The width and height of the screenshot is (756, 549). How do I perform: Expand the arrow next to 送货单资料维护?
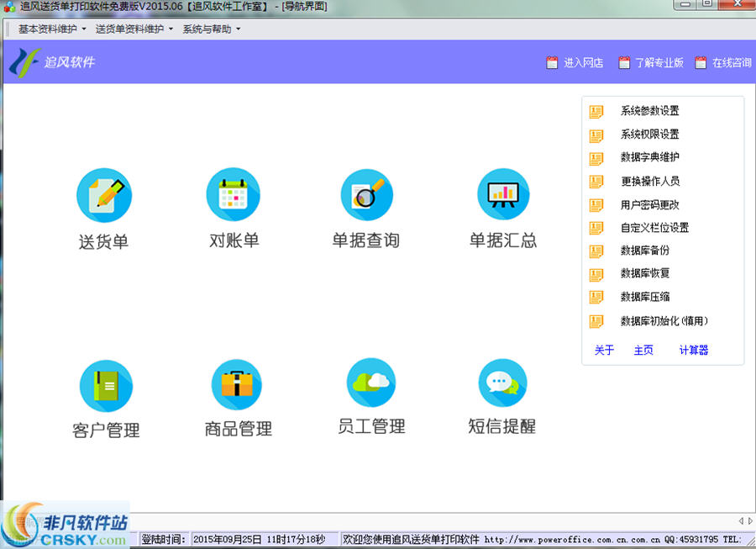click(171, 29)
